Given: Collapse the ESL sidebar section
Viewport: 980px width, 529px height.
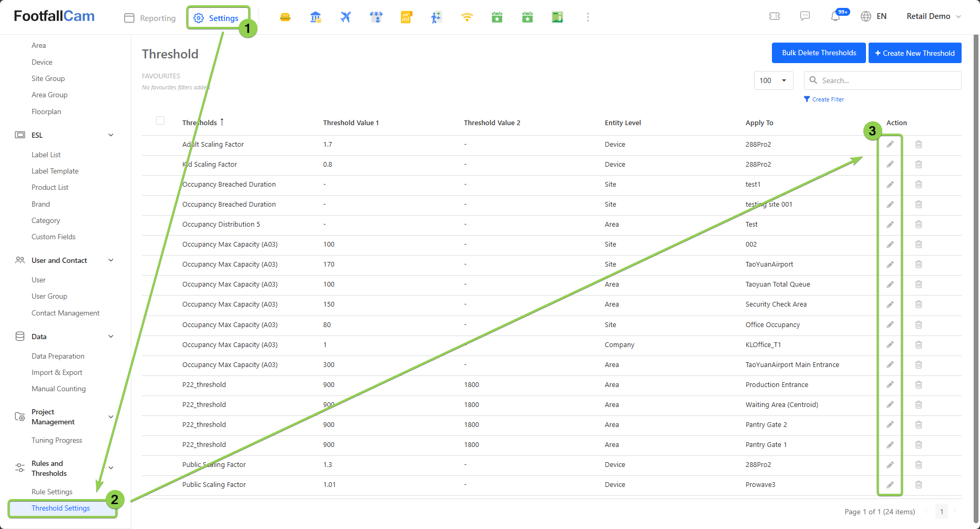Looking at the screenshot, I should pyautogui.click(x=111, y=135).
